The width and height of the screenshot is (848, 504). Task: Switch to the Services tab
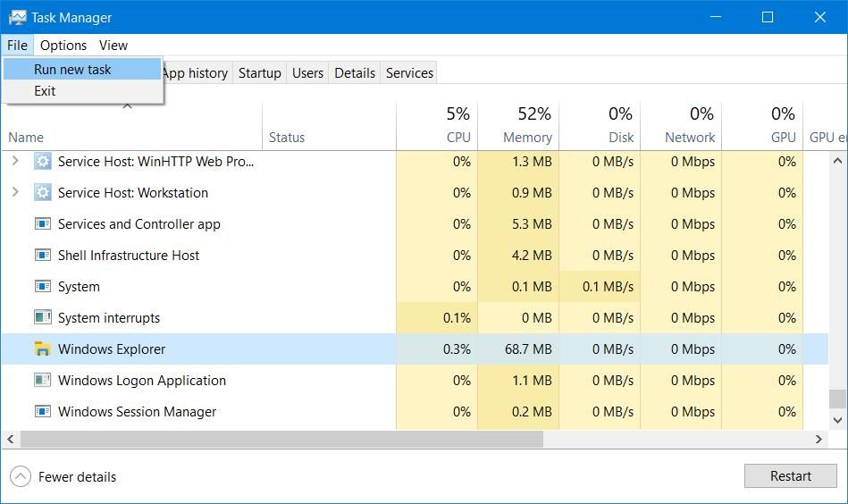(409, 73)
